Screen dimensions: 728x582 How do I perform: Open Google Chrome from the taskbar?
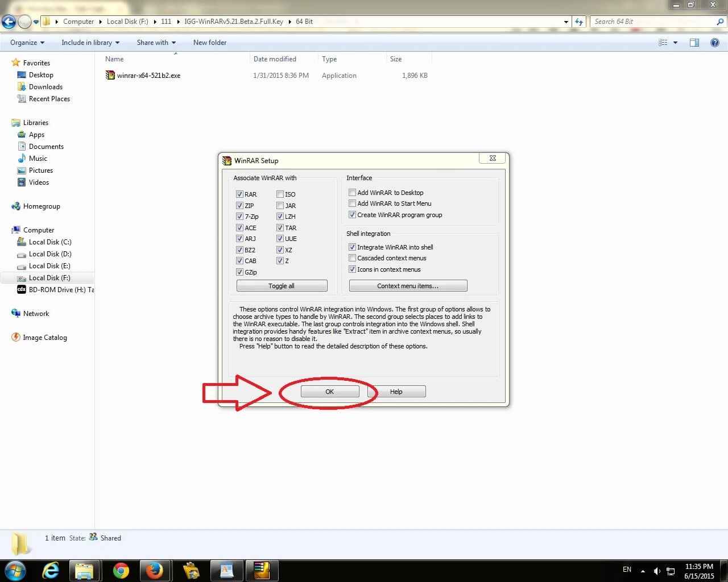(121, 571)
